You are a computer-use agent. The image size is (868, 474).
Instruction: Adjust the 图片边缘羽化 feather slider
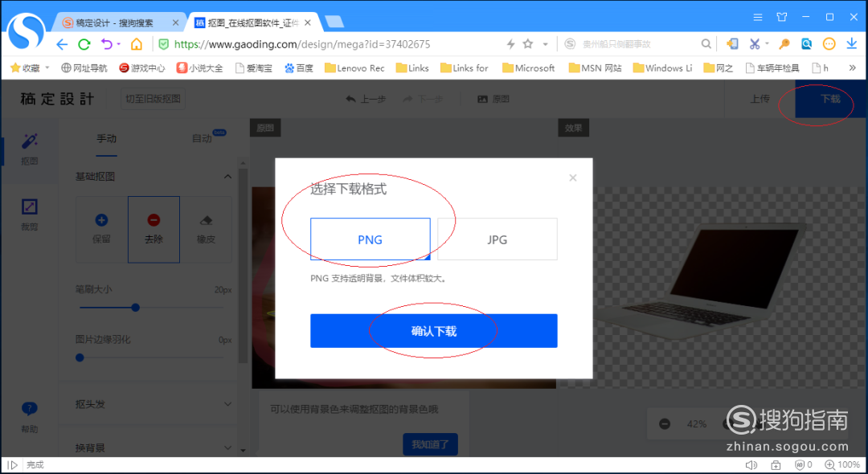click(80, 358)
